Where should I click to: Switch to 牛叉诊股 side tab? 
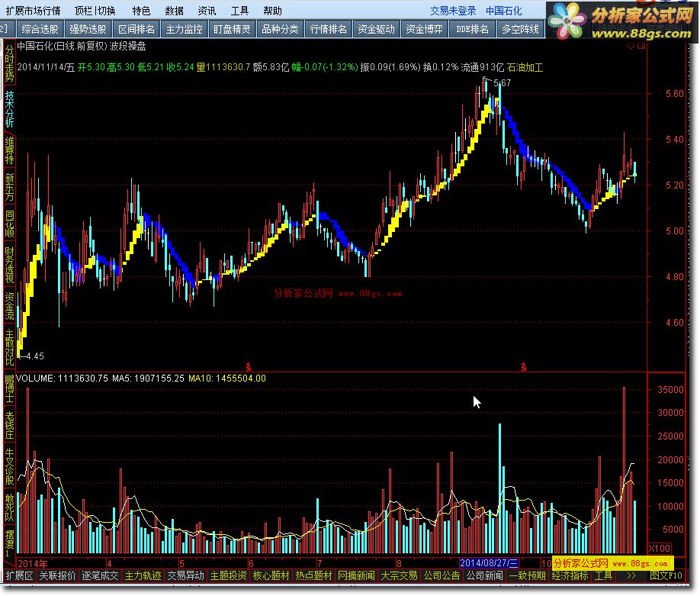9,467
